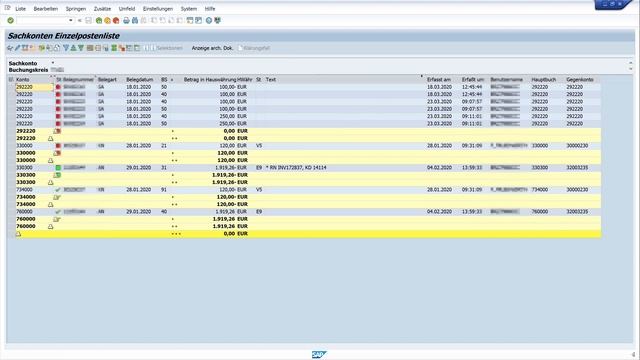This screenshot has width=640, height=360.
Task: Collapse the grand total triangle in bottom row
Action: click(x=18, y=234)
